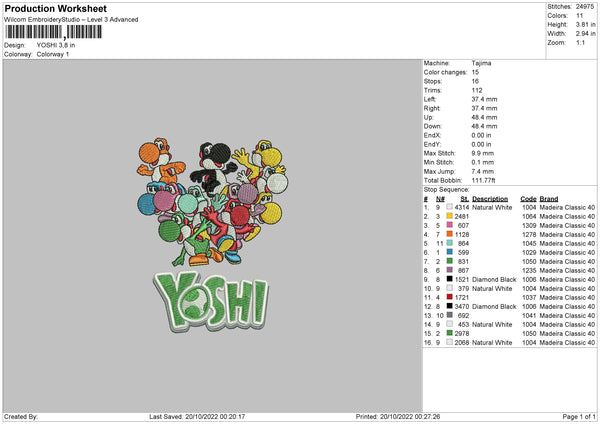Click the Machine Tajima entry
The image size is (600, 424).
pos(481,63)
